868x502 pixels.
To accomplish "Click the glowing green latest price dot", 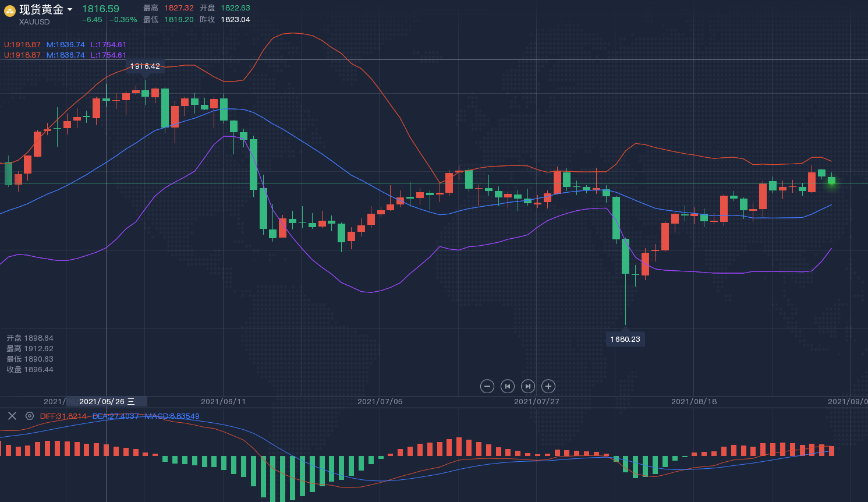I will coord(831,182).
